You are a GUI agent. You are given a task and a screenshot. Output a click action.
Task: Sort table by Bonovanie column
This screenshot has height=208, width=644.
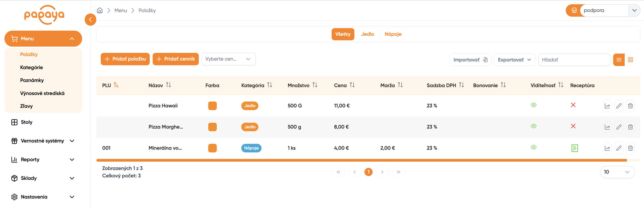click(503, 85)
